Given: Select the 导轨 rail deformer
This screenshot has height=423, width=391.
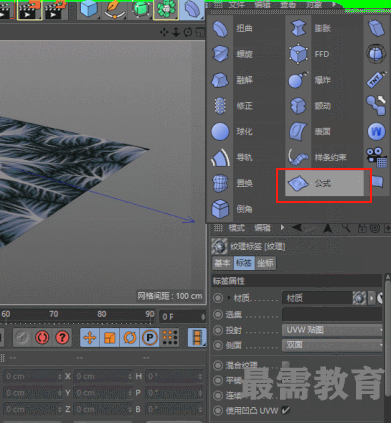Looking at the screenshot, I should point(232,157).
